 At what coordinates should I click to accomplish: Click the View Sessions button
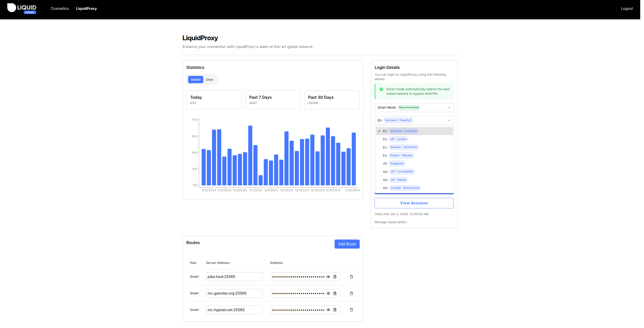pos(414,203)
